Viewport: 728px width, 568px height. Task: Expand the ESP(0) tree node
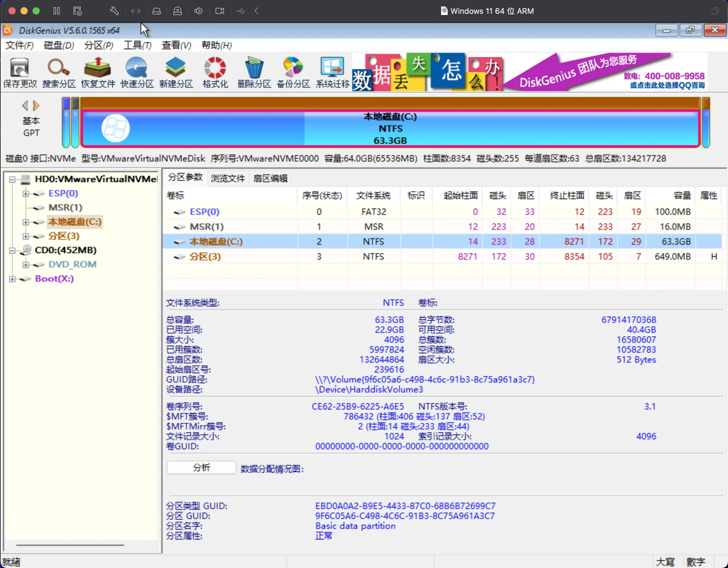coord(25,194)
